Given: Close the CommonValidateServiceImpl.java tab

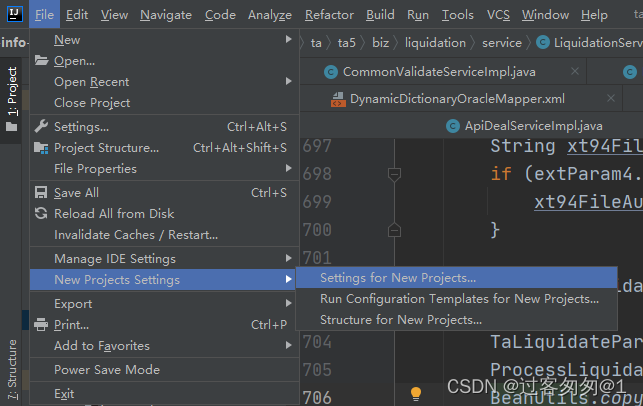Looking at the screenshot, I should coord(575,71).
